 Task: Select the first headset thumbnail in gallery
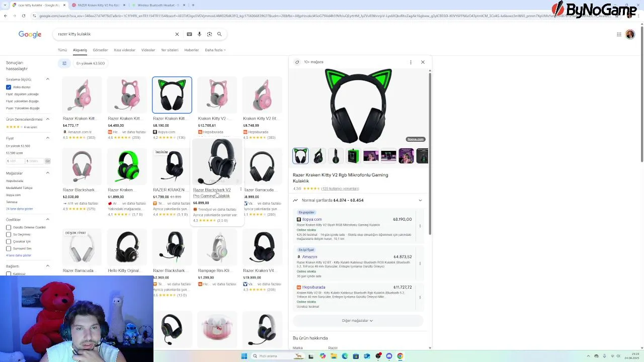pos(300,156)
